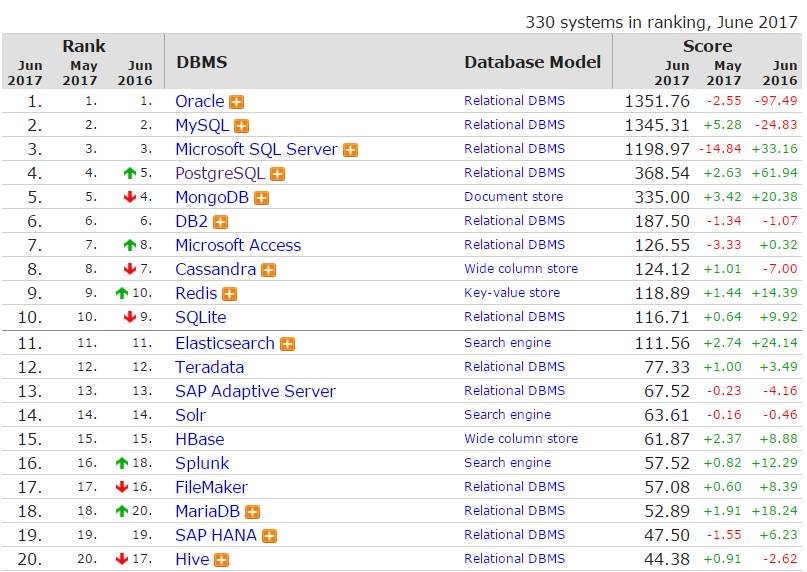Open the Cassandra link

pyautogui.click(x=215, y=269)
